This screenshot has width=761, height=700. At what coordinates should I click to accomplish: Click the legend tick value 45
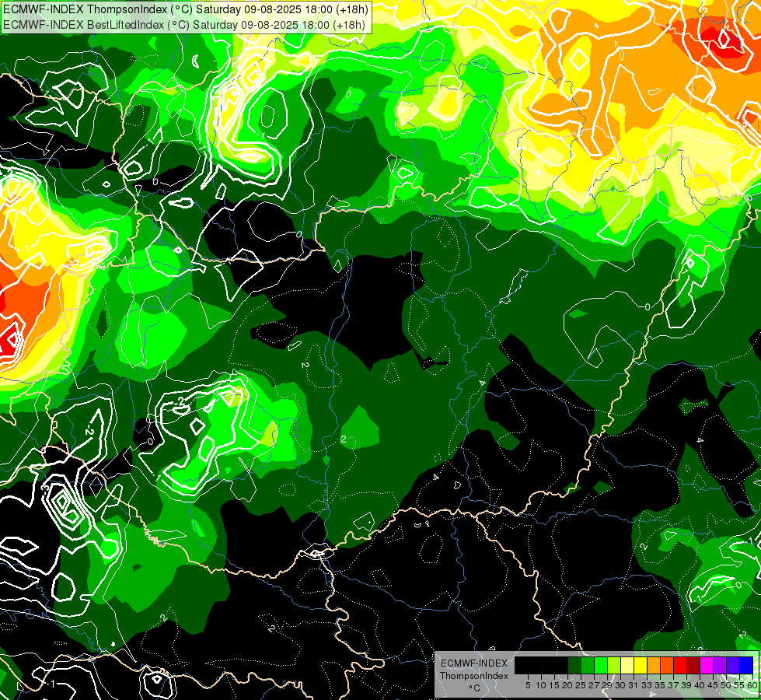pos(713,685)
